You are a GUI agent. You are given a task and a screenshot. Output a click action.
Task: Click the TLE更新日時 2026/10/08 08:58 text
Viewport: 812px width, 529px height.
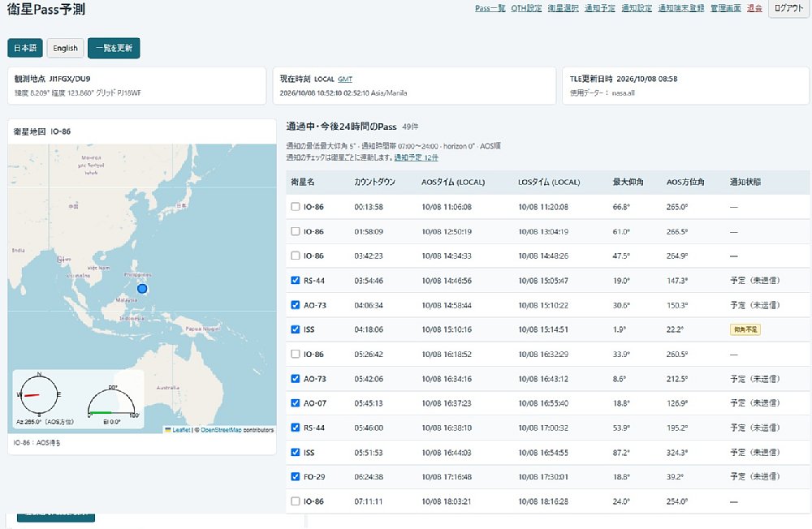(624, 80)
